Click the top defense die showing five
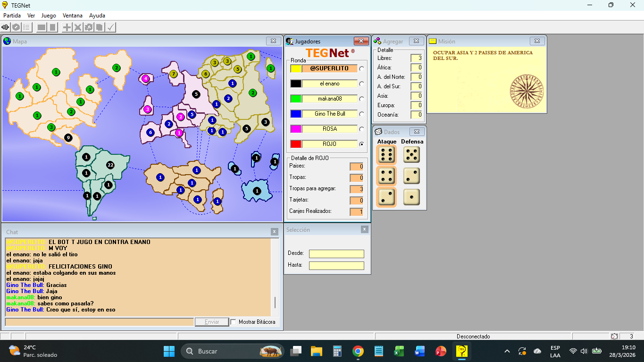 (411, 155)
